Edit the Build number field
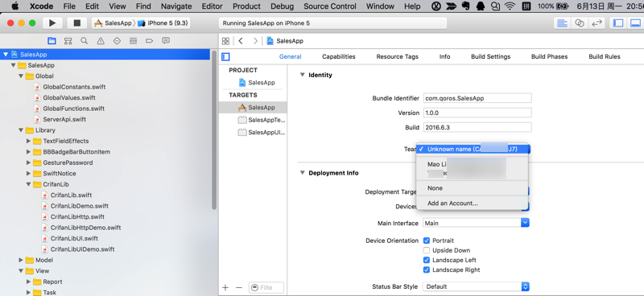 477,127
